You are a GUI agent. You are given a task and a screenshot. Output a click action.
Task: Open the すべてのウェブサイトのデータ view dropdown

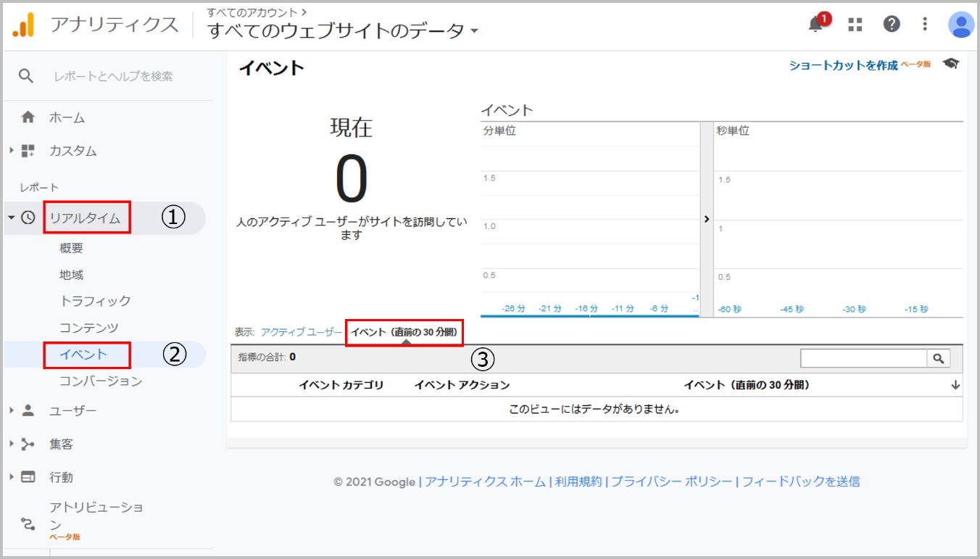[344, 31]
